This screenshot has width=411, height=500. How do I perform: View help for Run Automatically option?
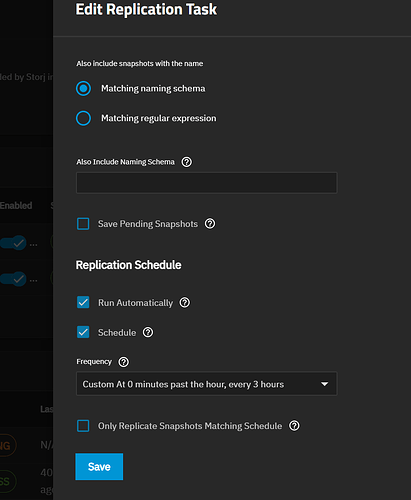[x=185, y=303]
